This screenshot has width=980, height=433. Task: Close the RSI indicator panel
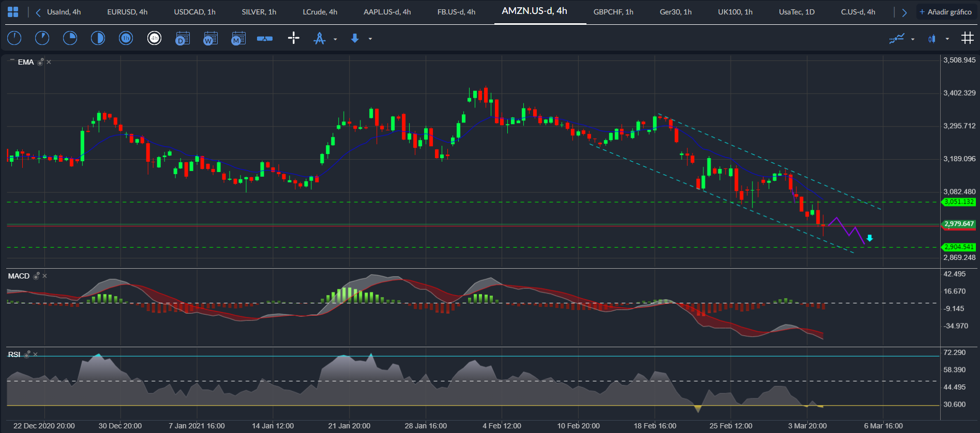pyautogui.click(x=36, y=354)
